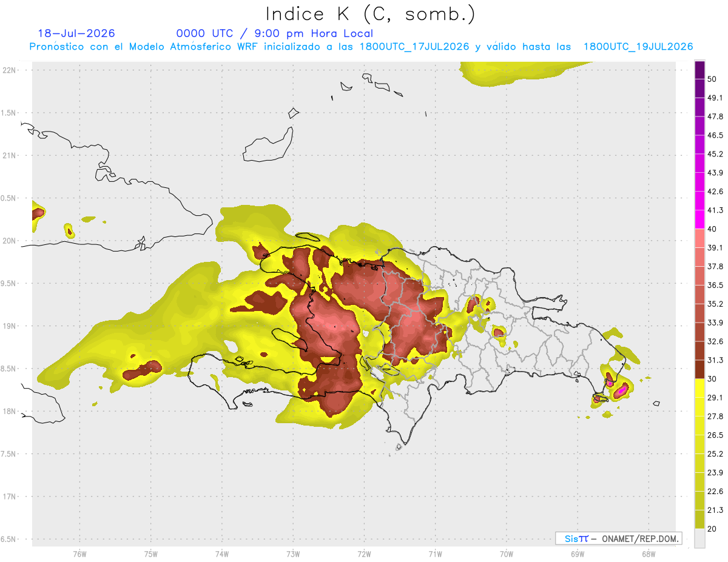Viewport: 728px width, 562px height.
Task: Click the 'SisTT - ONAMET/REP.DOM.' credit box
Action: (618, 538)
